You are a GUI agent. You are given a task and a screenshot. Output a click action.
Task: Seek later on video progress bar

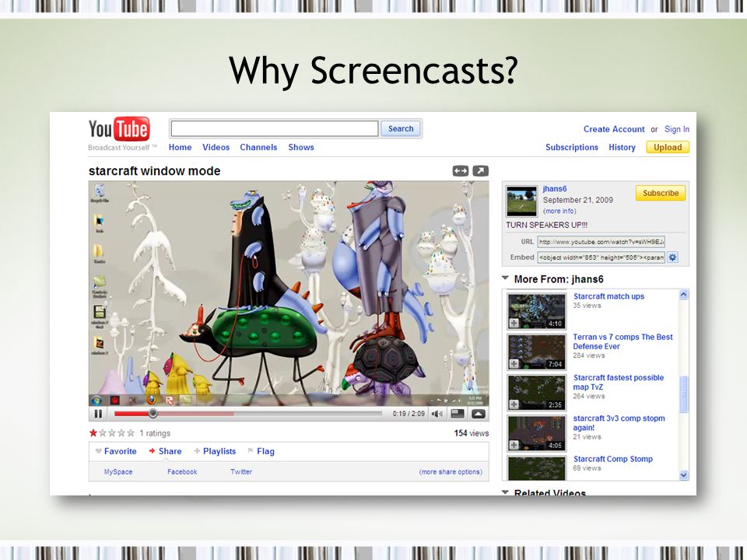click(x=307, y=413)
